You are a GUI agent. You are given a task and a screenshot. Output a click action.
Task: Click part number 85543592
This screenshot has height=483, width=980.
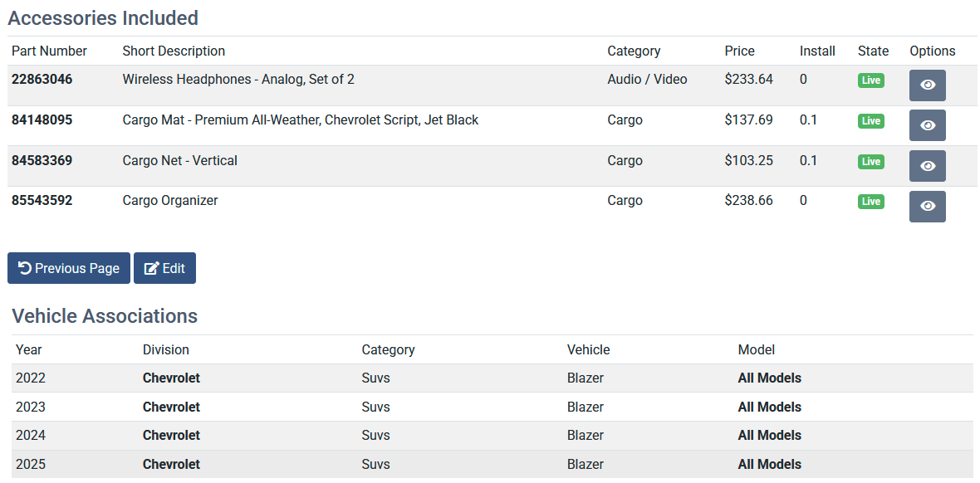coord(42,201)
